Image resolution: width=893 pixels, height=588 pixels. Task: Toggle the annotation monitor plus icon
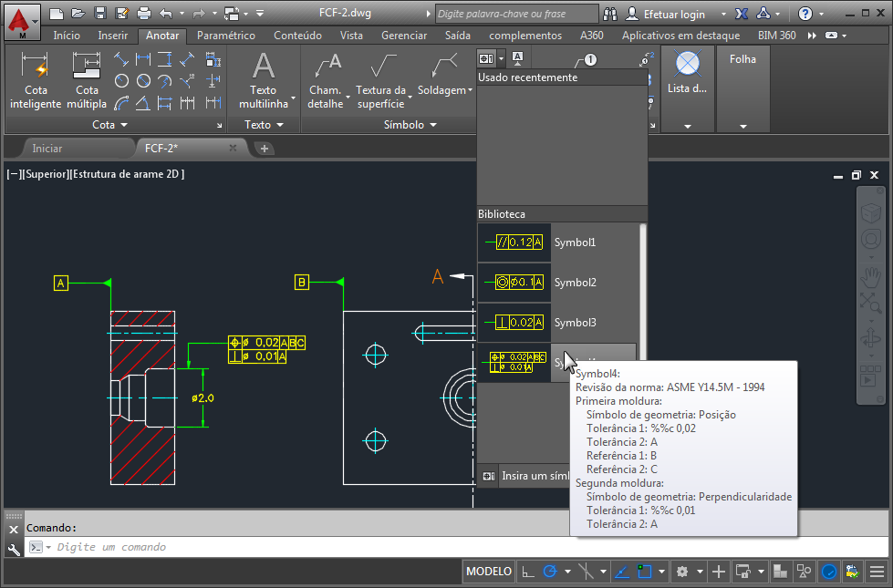[719, 572]
